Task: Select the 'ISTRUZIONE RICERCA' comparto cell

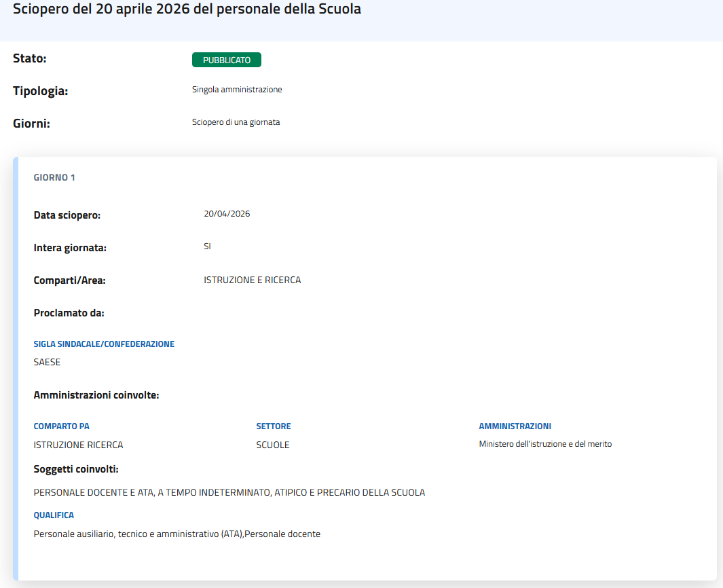Action: [78, 445]
